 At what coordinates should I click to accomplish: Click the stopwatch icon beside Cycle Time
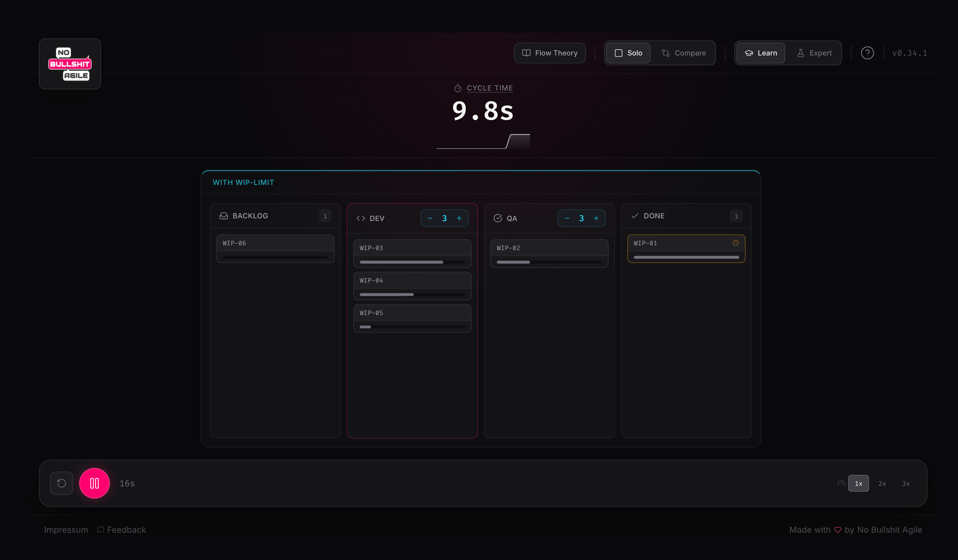[458, 89]
